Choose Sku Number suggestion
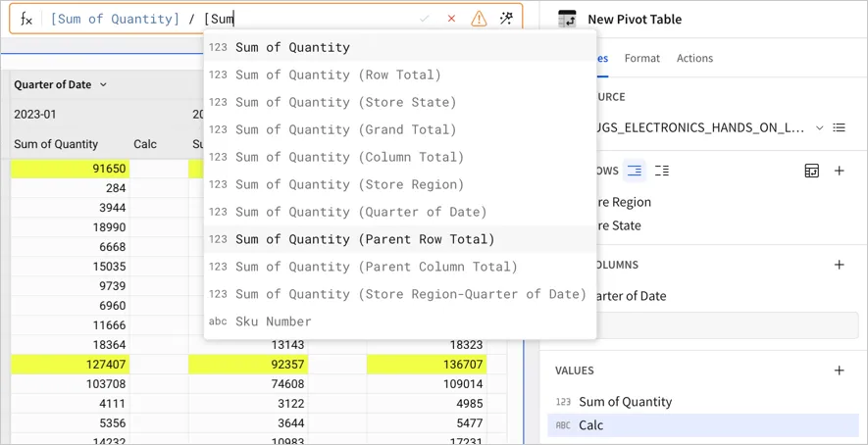The width and height of the screenshot is (868, 445). click(x=400, y=321)
